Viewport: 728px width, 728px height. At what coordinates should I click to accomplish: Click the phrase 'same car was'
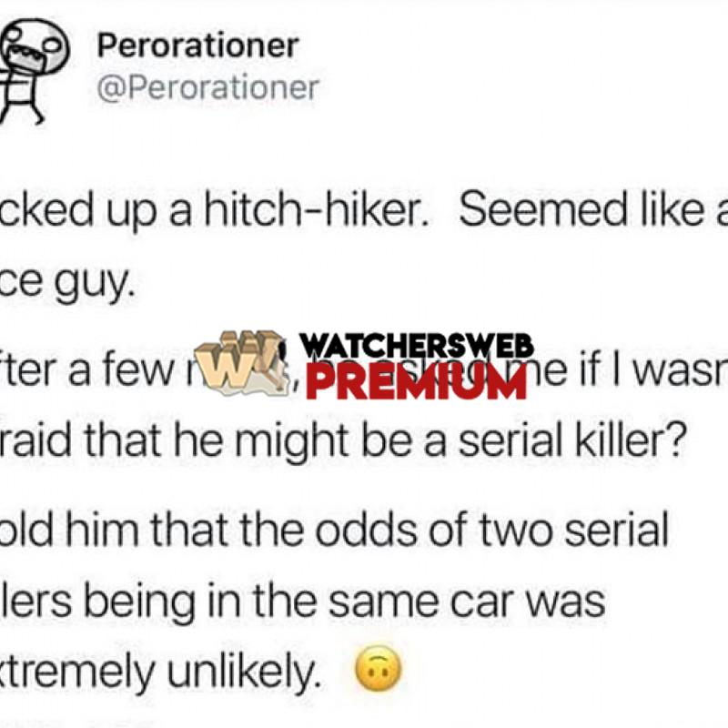(x=466, y=602)
